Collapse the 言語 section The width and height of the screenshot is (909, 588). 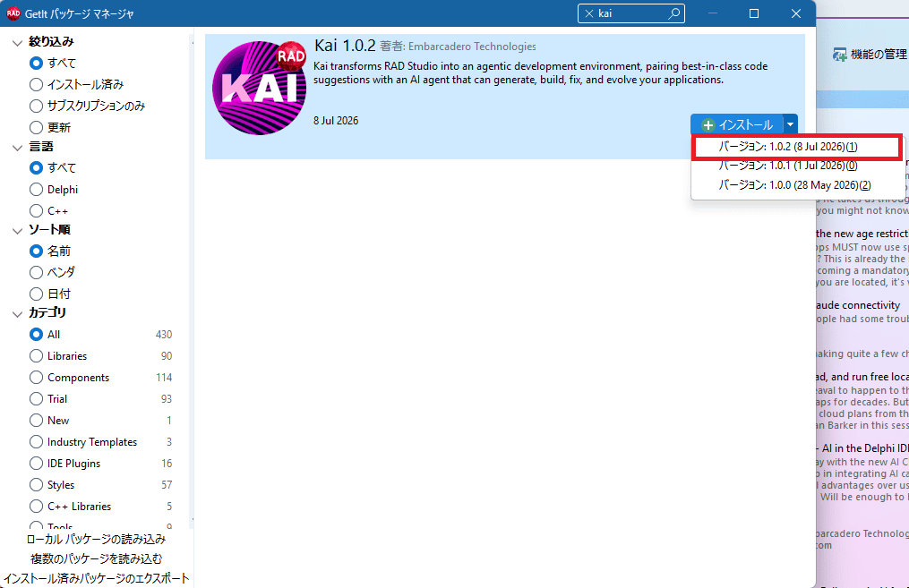(x=17, y=147)
